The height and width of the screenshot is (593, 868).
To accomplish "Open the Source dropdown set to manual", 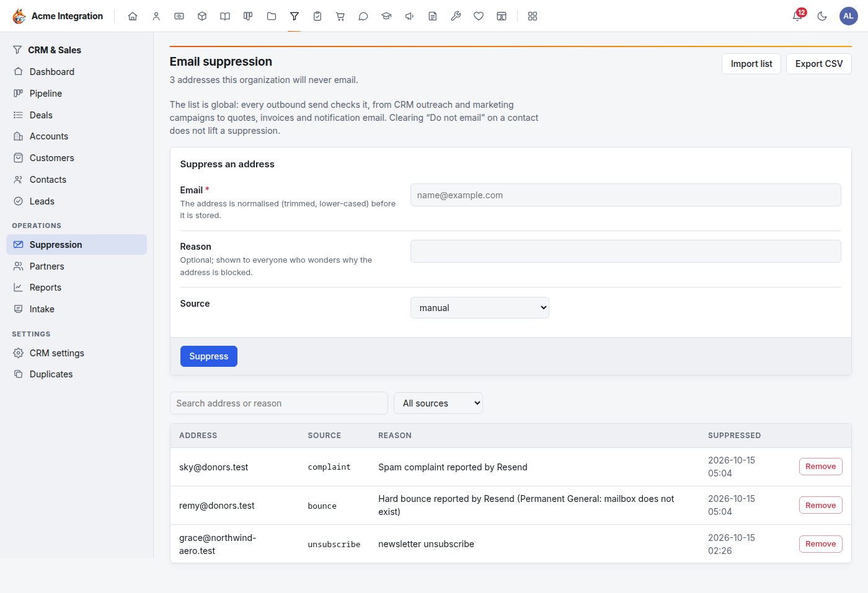I will tap(480, 308).
